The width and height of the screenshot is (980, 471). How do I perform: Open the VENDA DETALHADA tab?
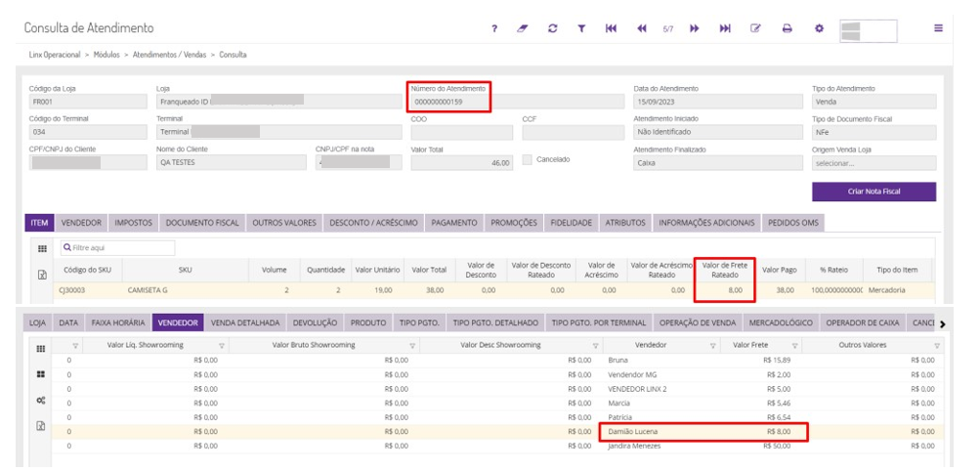tap(246, 322)
